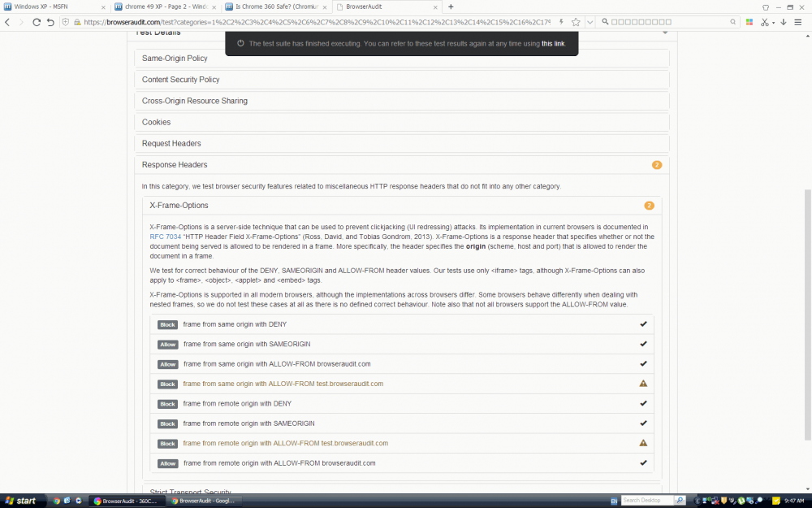Expand the Content Security Policy section
Viewport: 812px width, 508px height.
pyautogui.click(x=402, y=80)
